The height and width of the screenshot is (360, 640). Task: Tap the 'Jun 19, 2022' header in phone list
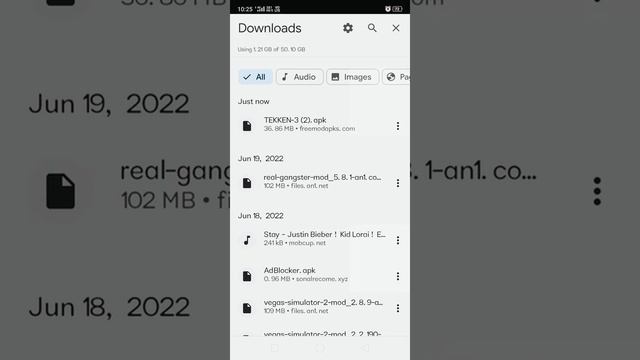tap(260, 158)
